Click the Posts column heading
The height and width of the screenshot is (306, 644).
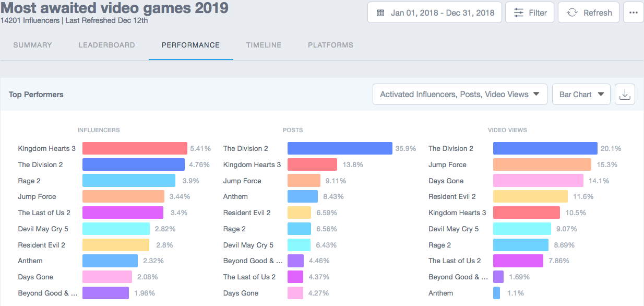point(293,130)
